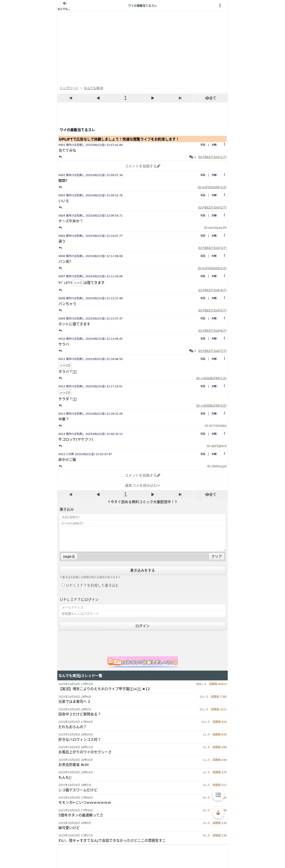Reply to post 0010 サラバ
The width and height of the screenshot is (285, 868).
60,351
